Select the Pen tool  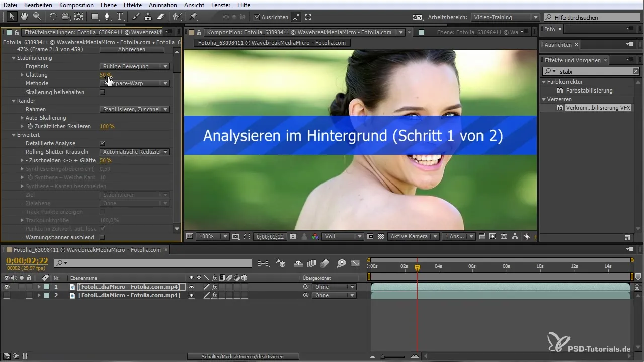click(x=107, y=17)
